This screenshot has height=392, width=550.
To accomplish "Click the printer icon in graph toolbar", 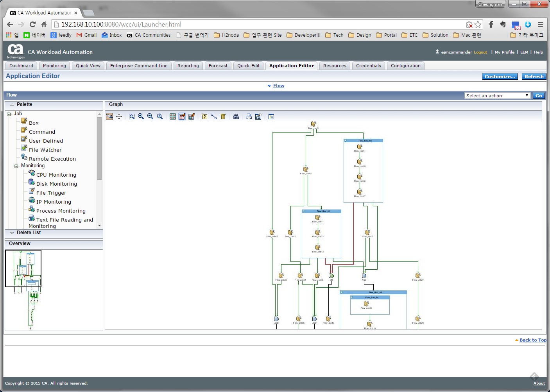I will pos(249,116).
